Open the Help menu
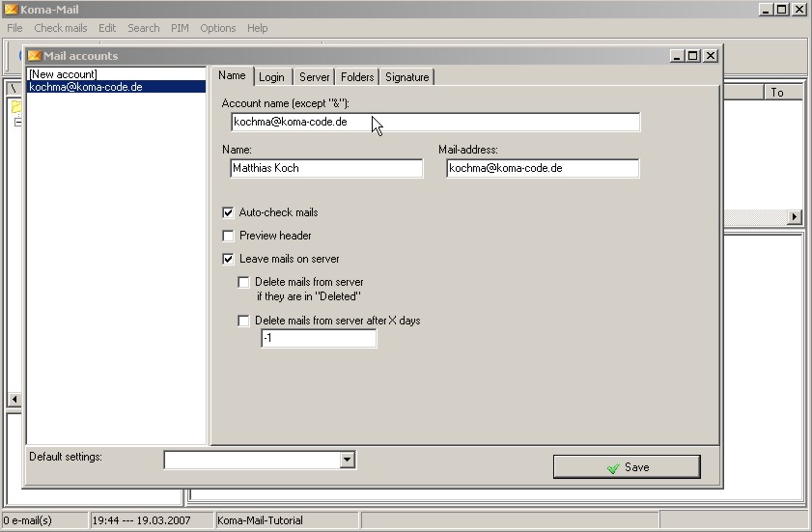This screenshot has height=532, width=812. (258, 28)
